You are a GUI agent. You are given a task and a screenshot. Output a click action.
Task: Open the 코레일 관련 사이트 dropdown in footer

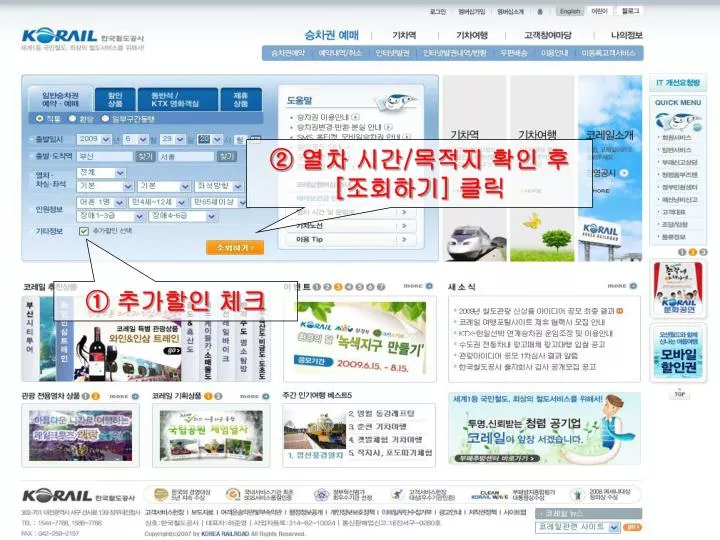[578, 527]
